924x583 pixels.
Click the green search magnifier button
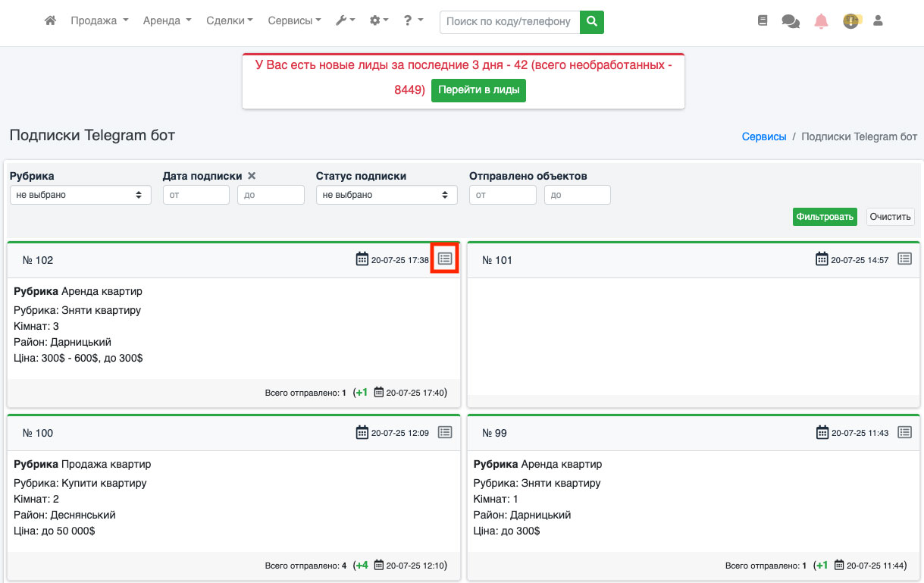click(x=592, y=22)
